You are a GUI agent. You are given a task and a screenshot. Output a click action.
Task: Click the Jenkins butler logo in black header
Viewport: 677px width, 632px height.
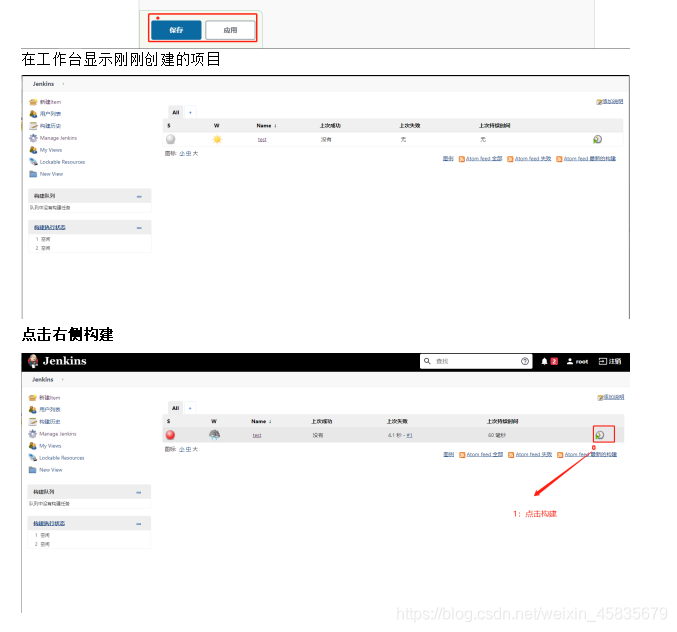point(33,361)
